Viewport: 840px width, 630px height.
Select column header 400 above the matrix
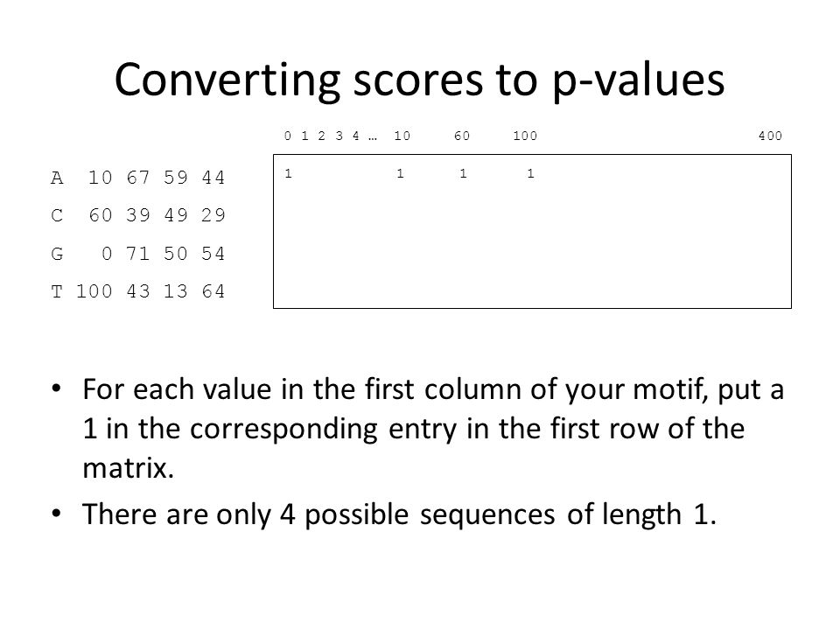pyautogui.click(x=770, y=136)
